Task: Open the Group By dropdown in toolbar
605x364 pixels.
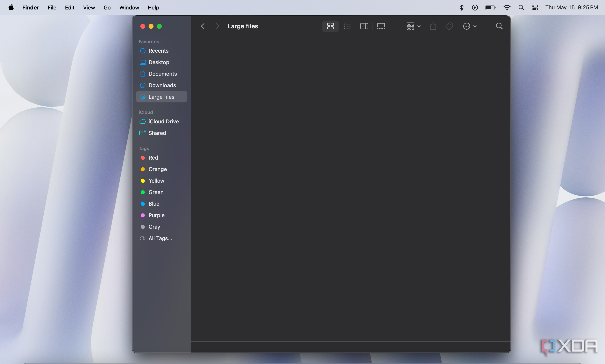Action: point(413,26)
